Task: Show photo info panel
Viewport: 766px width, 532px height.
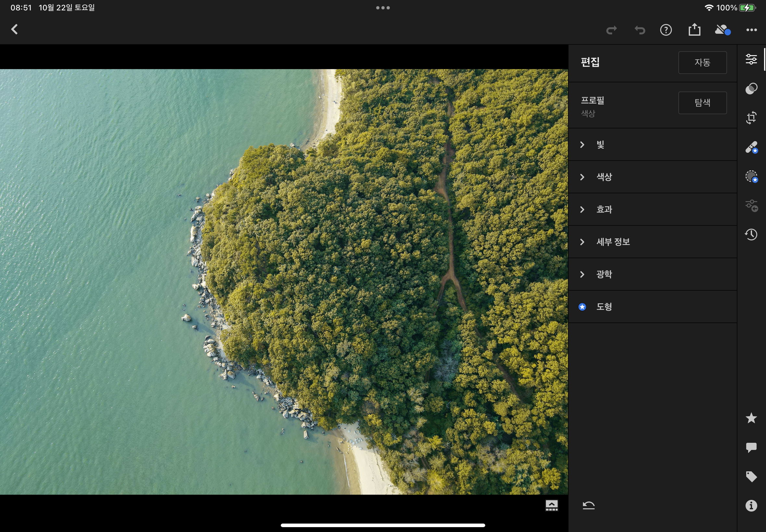Action: (x=751, y=506)
